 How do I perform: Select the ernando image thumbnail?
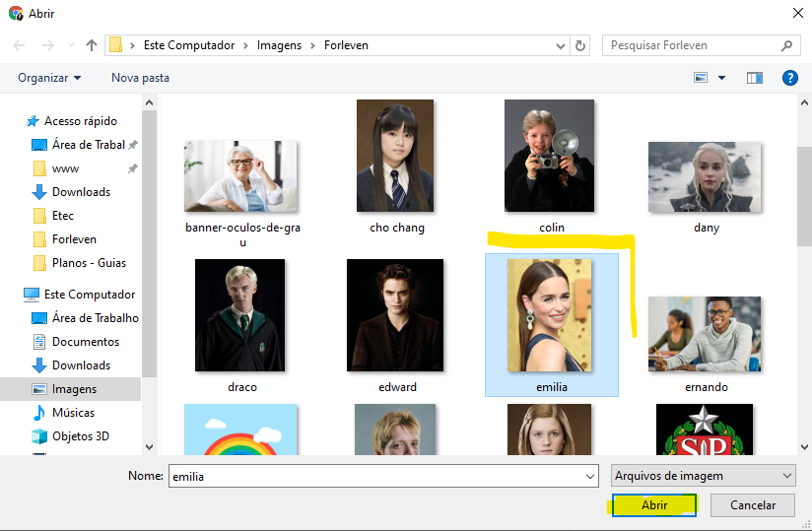pos(705,334)
